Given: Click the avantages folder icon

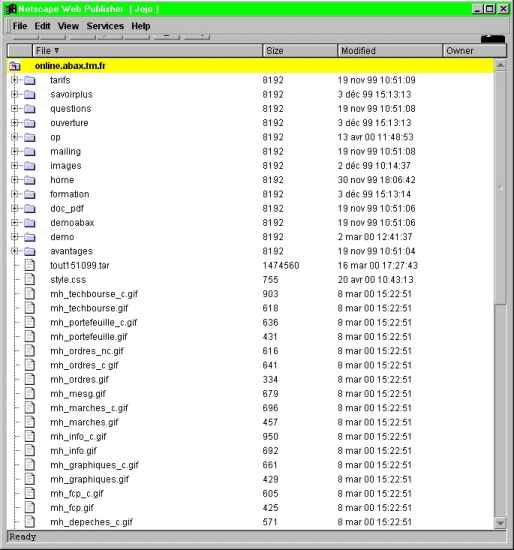Looking at the screenshot, I should point(30,251).
